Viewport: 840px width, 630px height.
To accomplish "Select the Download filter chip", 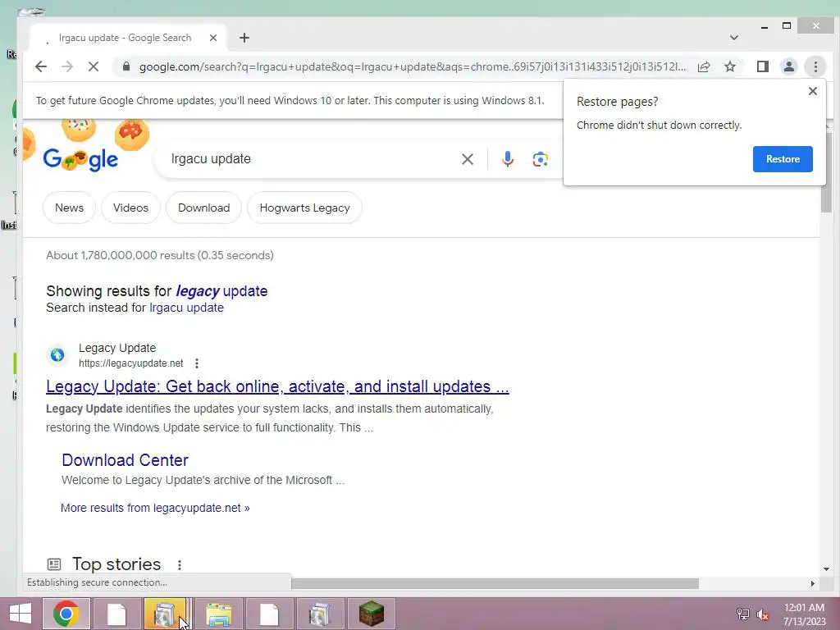I will click(203, 208).
